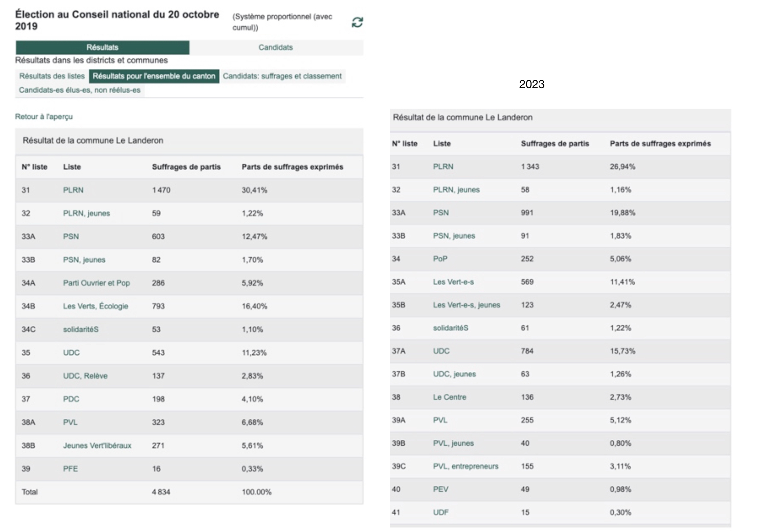Switch to the Candidats tab
Image resolution: width=757 pixels, height=532 pixels.
(x=275, y=47)
